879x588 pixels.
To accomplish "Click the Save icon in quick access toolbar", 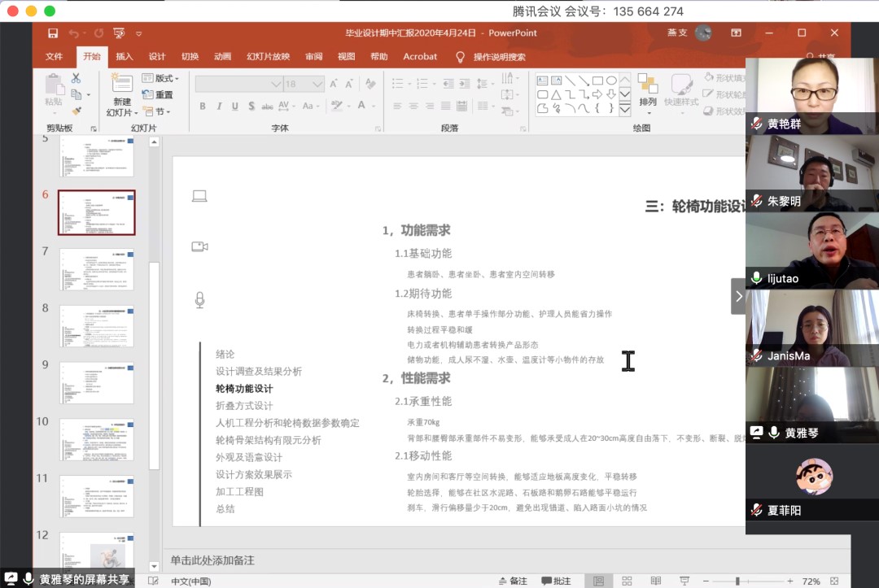I will (53, 33).
